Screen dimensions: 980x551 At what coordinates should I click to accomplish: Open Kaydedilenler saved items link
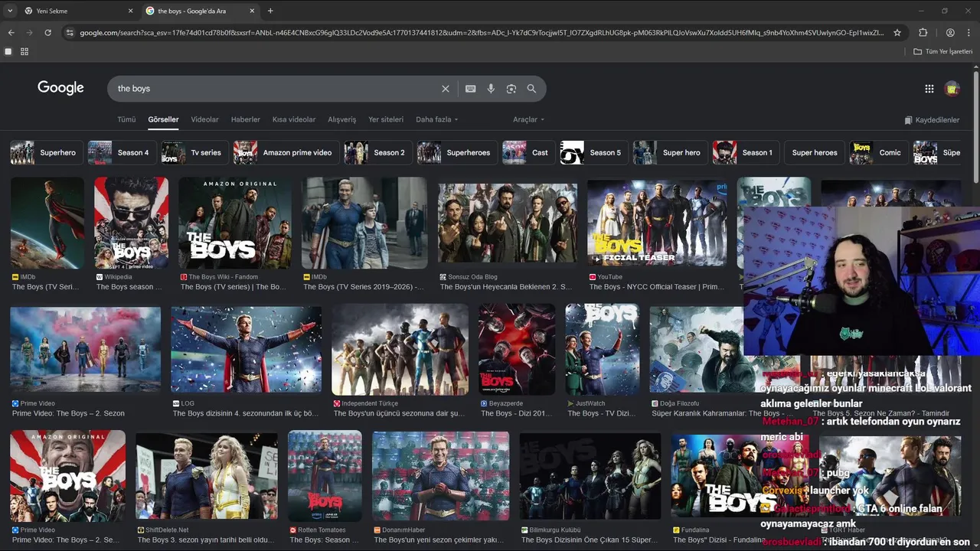932,120
